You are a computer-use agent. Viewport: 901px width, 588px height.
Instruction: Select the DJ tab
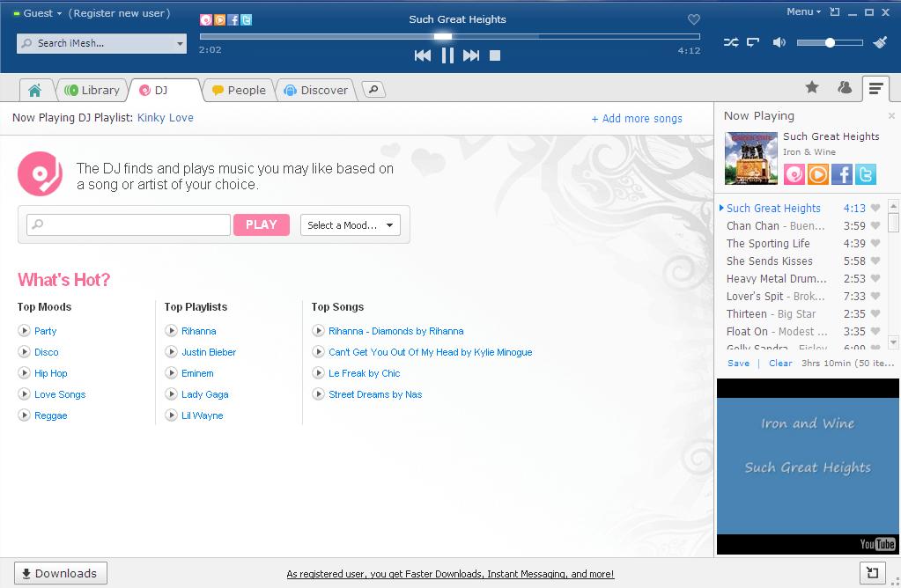pos(166,90)
